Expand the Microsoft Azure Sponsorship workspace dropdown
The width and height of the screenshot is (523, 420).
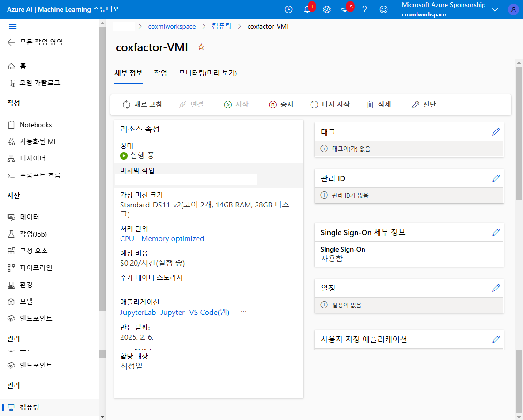coord(495,9)
